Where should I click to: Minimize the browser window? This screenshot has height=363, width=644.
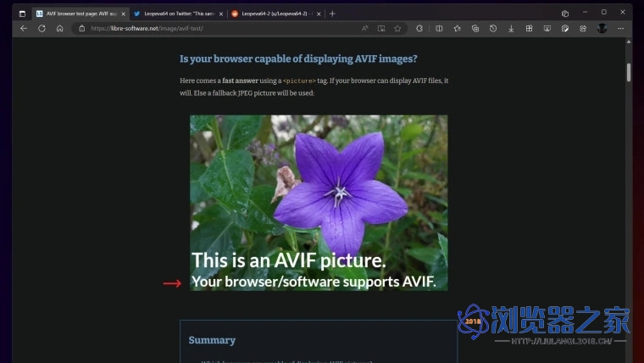click(x=585, y=12)
